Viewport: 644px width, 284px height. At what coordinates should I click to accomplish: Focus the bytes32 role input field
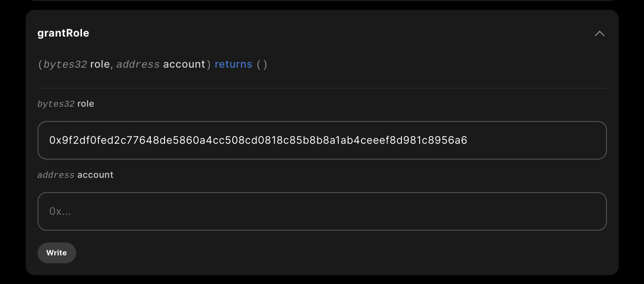point(322,140)
